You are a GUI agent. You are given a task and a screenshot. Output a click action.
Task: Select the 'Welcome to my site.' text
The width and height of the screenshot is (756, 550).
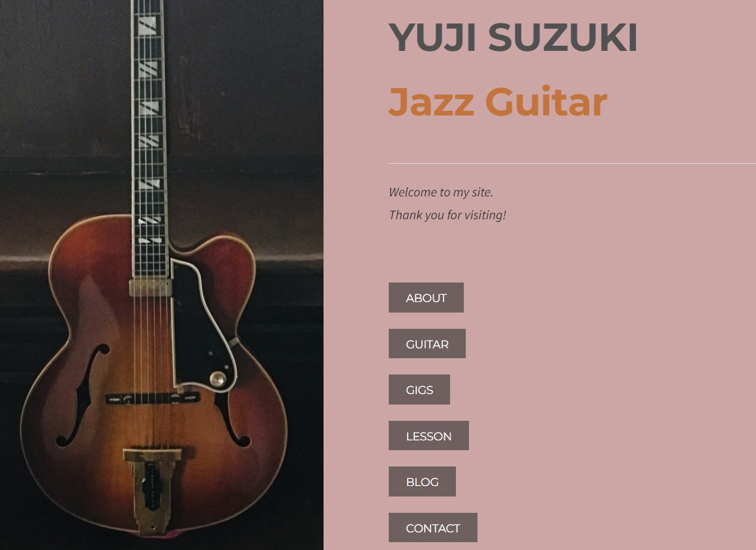(x=441, y=192)
